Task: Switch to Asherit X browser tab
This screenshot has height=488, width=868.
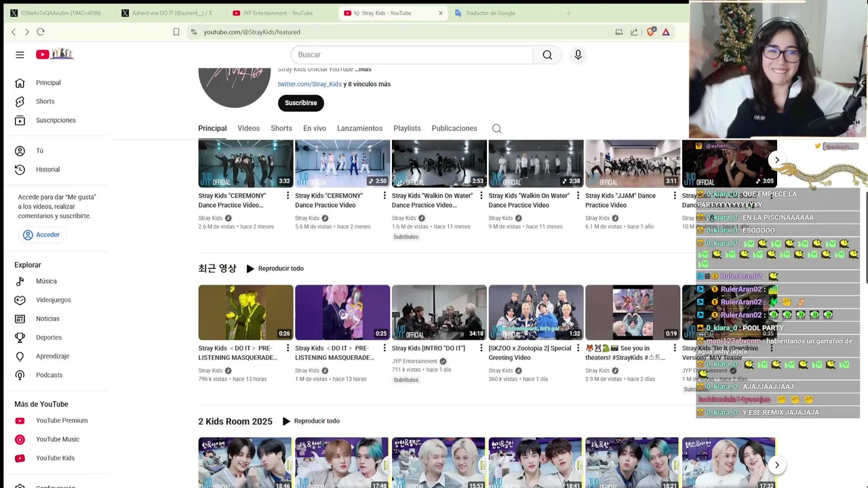Action: [172, 13]
